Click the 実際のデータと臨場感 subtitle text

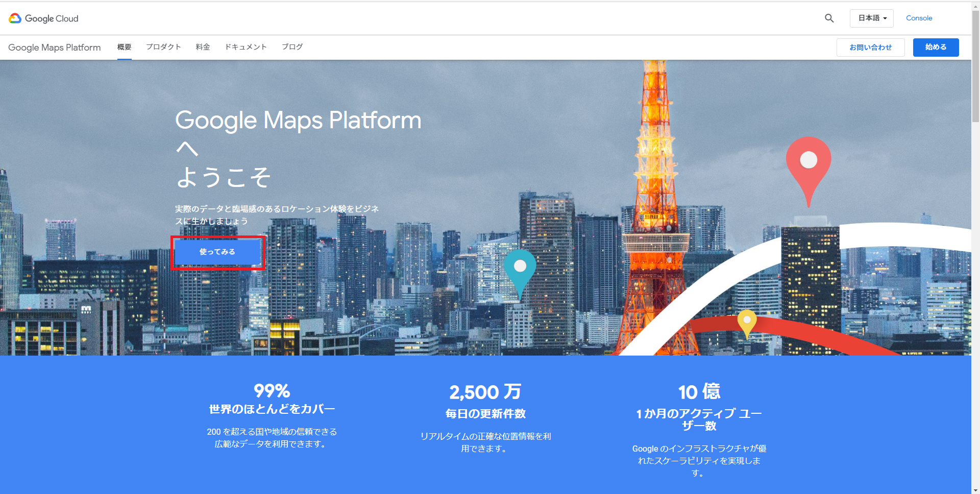coord(277,215)
